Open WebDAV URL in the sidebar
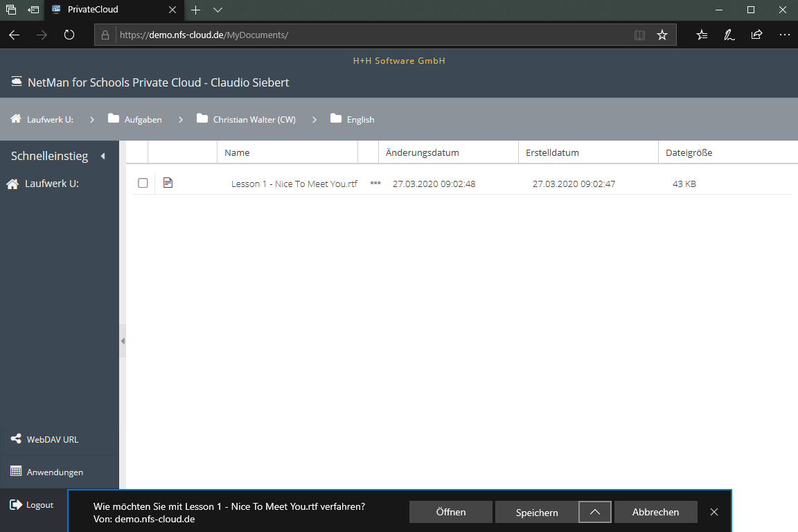The width and height of the screenshot is (798, 532). pyautogui.click(x=53, y=439)
